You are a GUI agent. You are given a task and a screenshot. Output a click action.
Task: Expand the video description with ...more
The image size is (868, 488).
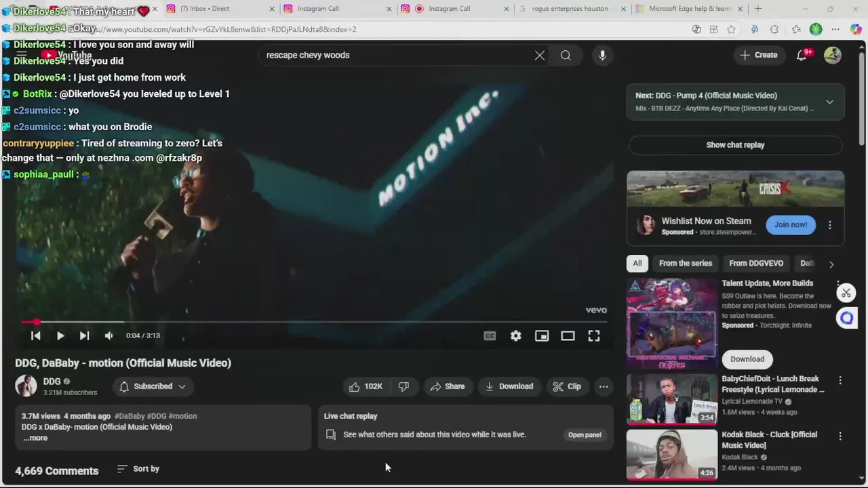35,438
